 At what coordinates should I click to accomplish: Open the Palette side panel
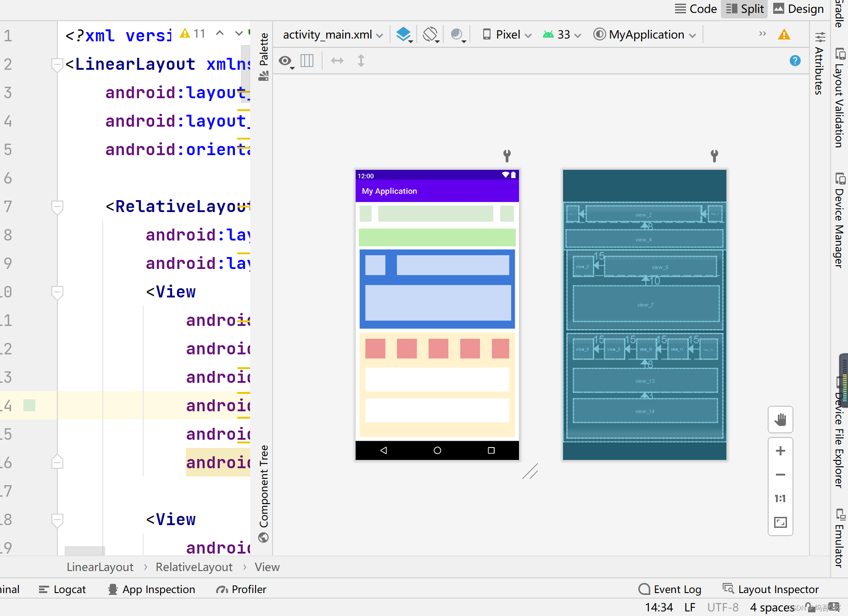tap(263, 56)
